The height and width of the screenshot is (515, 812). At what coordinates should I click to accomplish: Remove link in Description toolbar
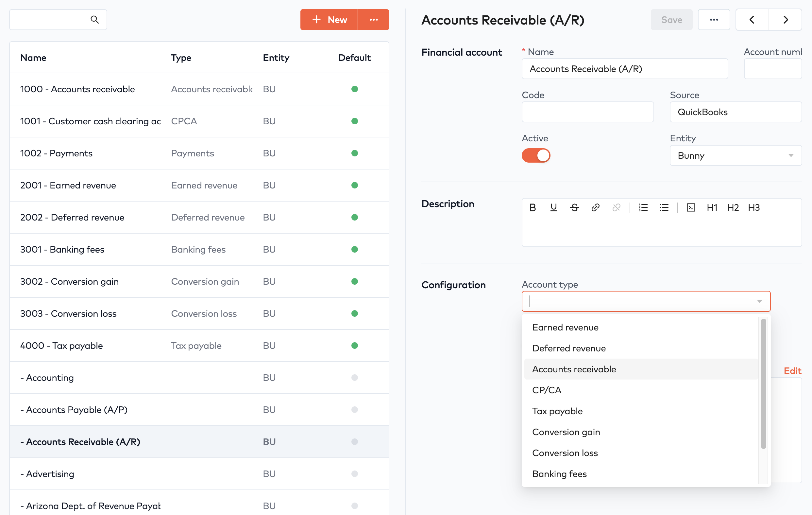pyautogui.click(x=617, y=207)
